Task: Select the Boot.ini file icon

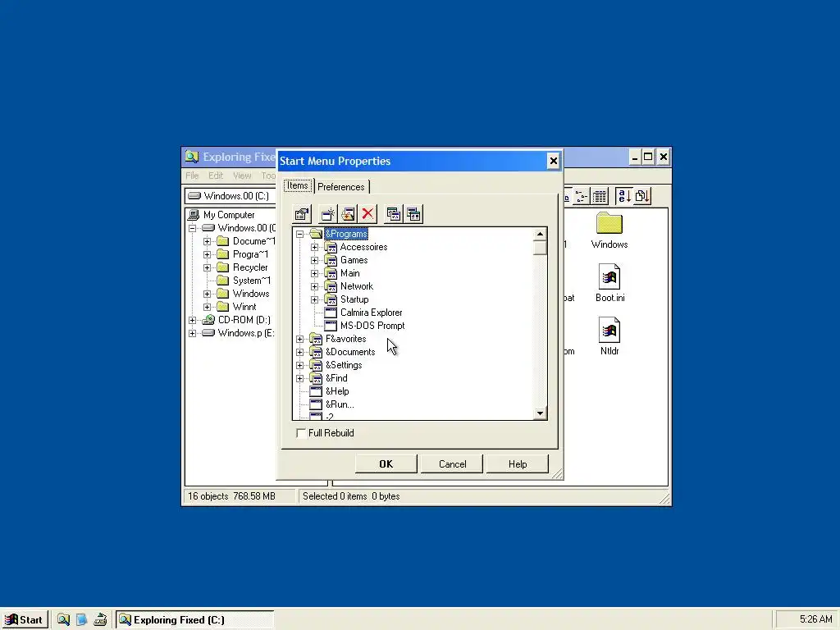Action: (609, 277)
